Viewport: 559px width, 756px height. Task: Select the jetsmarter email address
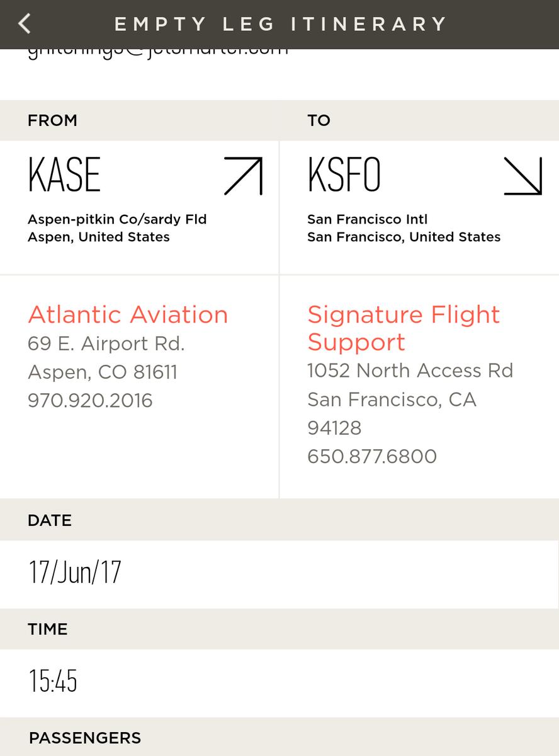coord(157,49)
